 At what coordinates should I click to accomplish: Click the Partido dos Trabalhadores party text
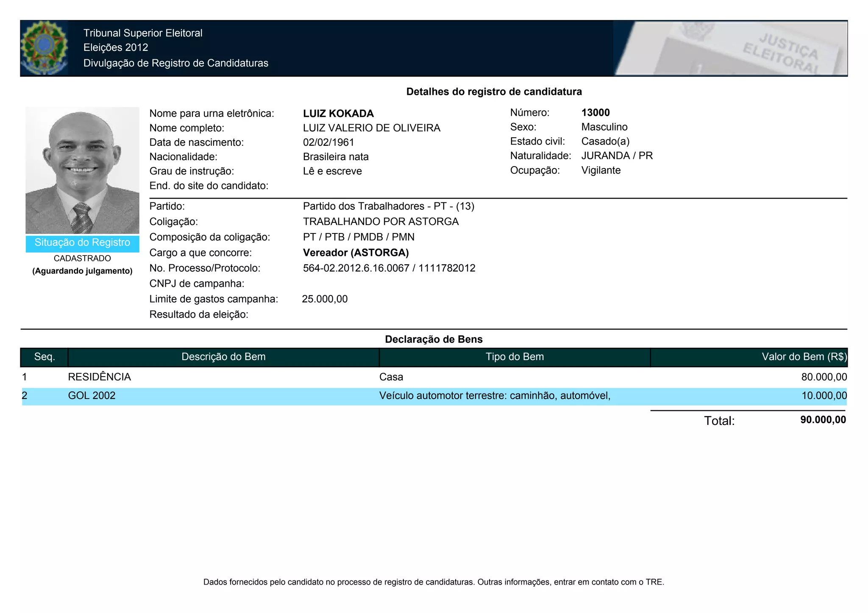pos(388,206)
